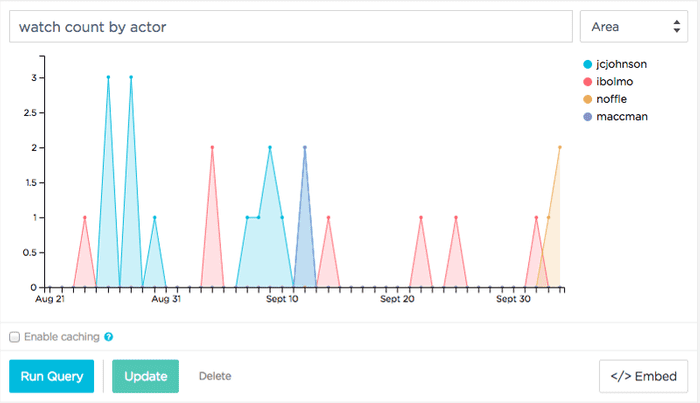Click the maccman peak data point at 2
The height and width of the screenshot is (403, 700).
304,147
